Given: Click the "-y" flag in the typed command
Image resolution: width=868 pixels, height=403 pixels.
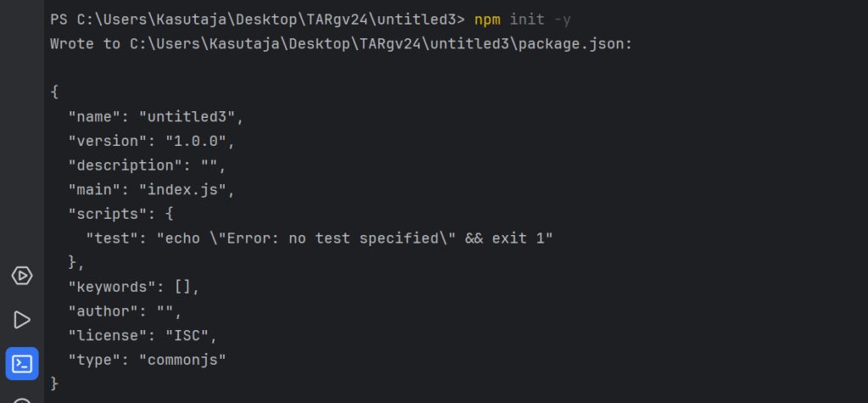Looking at the screenshot, I should (563, 20).
